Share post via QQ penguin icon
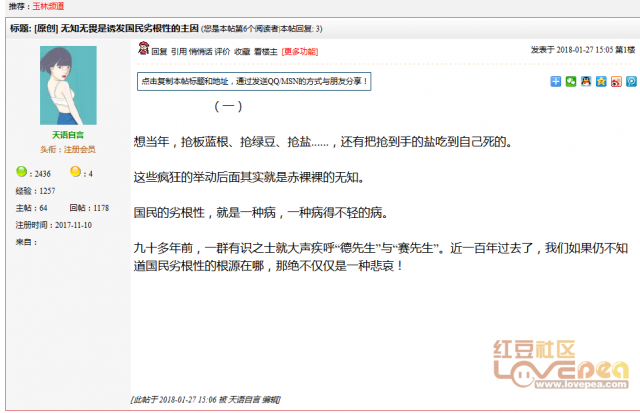Screen dimensions: 640x413 (x=586, y=81)
